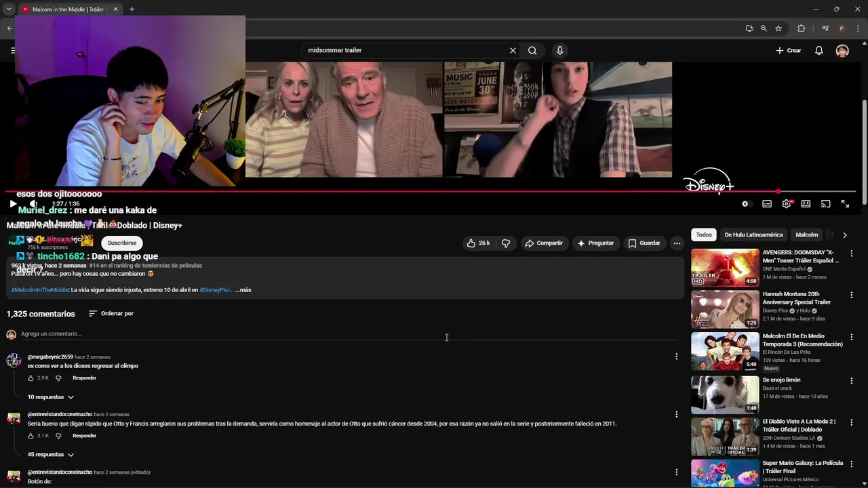Open a new browser tab
This screenshot has height=488, width=868.
point(132,9)
